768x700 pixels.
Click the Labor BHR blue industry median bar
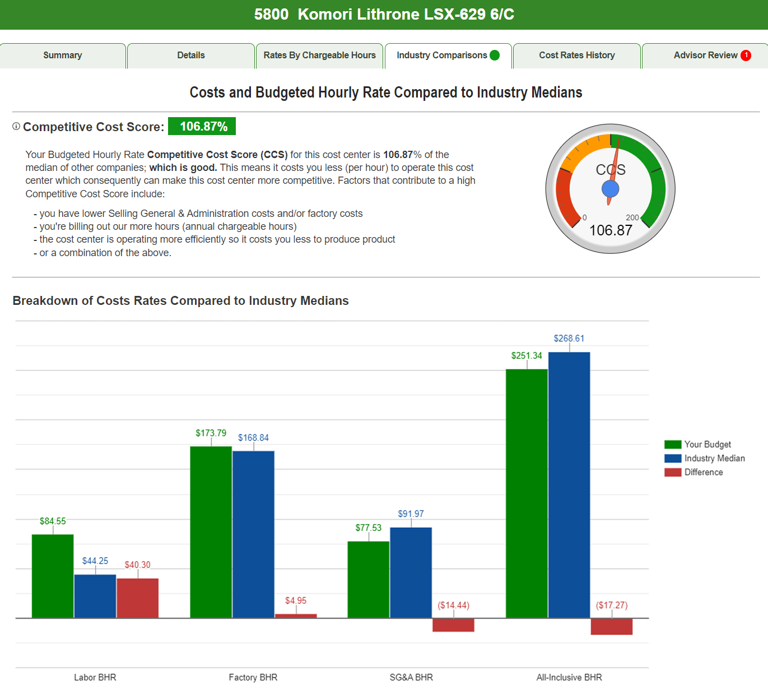pyautogui.click(x=95, y=596)
